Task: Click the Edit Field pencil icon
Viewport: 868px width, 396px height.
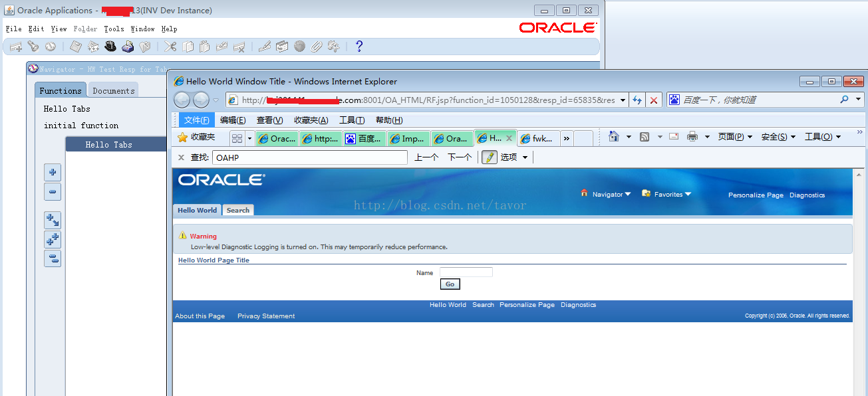Action: (264, 47)
